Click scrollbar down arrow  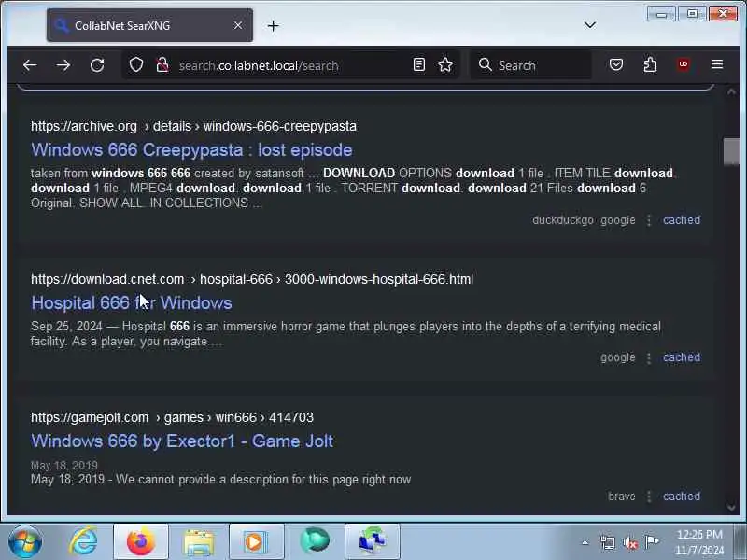[x=731, y=507]
